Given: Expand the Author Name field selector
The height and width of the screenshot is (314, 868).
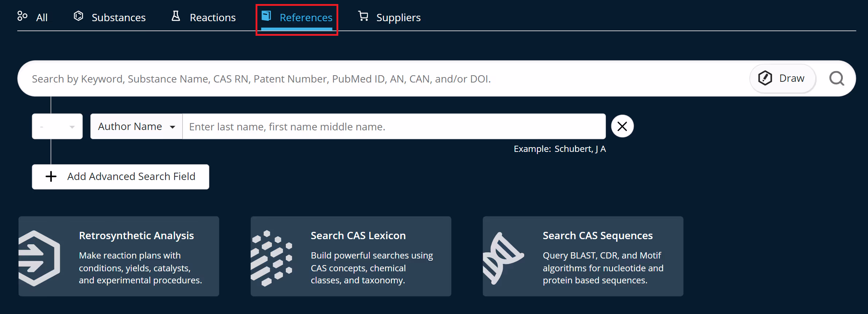Looking at the screenshot, I should [136, 126].
